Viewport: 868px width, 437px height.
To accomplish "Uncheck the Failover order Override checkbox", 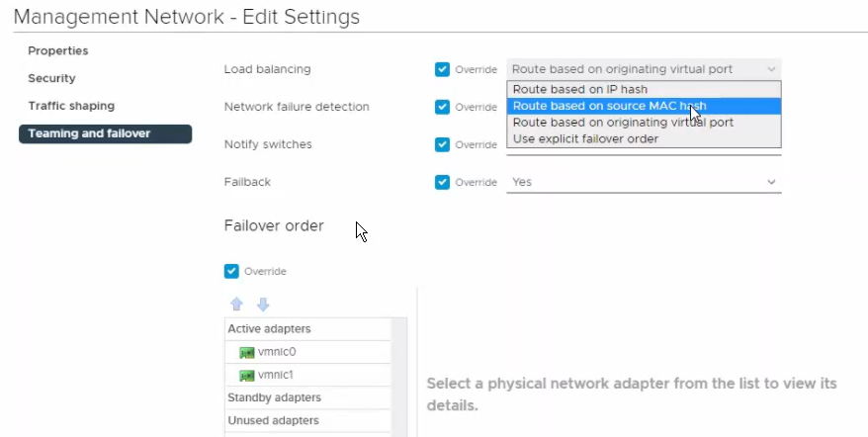I will (x=231, y=271).
